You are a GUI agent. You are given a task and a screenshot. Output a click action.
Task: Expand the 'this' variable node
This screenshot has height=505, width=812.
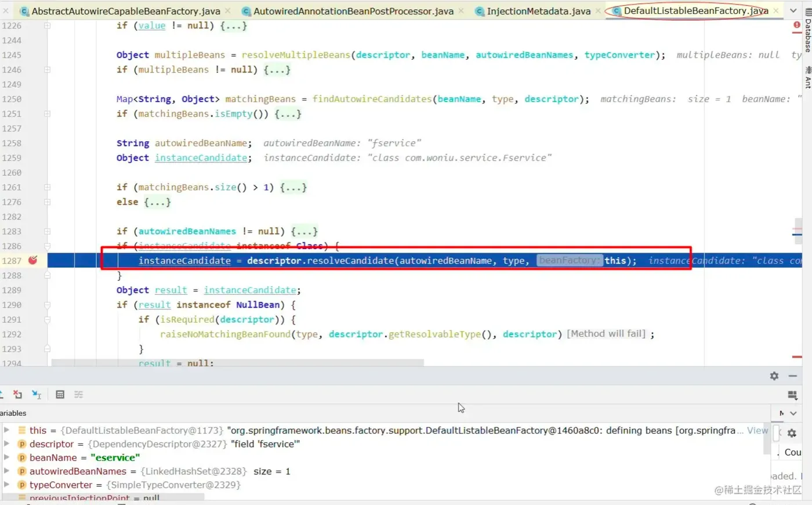tap(6, 430)
